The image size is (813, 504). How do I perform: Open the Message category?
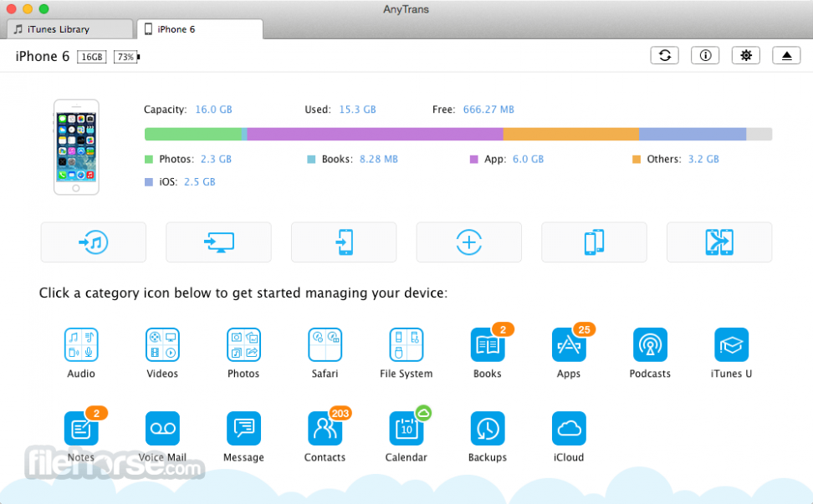(243, 428)
